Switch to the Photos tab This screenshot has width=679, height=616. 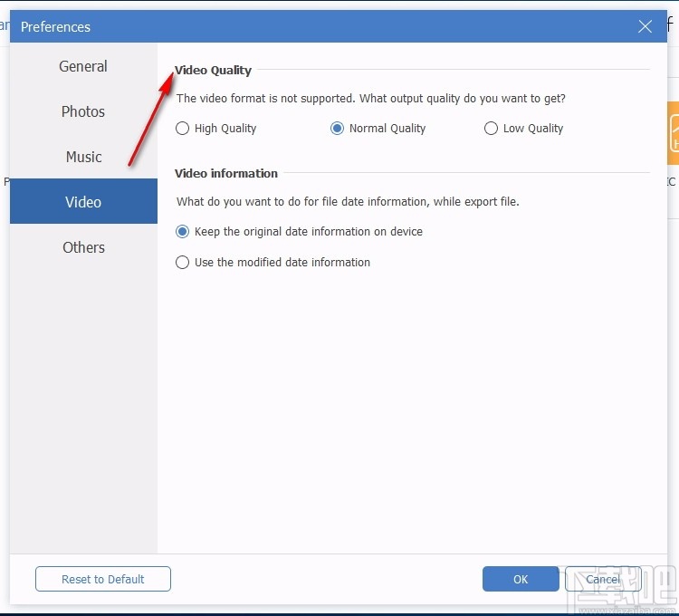[83, 111]
